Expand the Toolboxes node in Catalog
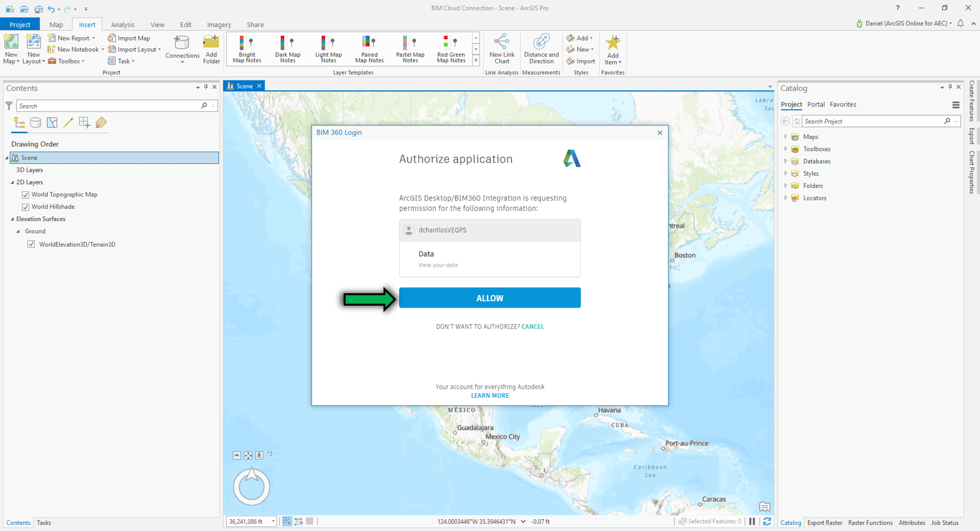The image size is (980, 531). click(x=786, y=149)
